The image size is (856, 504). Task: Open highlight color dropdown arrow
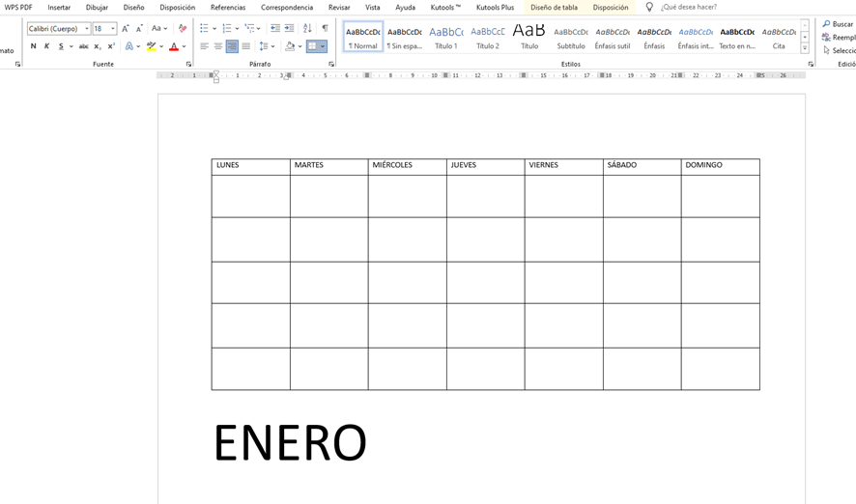pyautogui.click(x=161, y=46)
